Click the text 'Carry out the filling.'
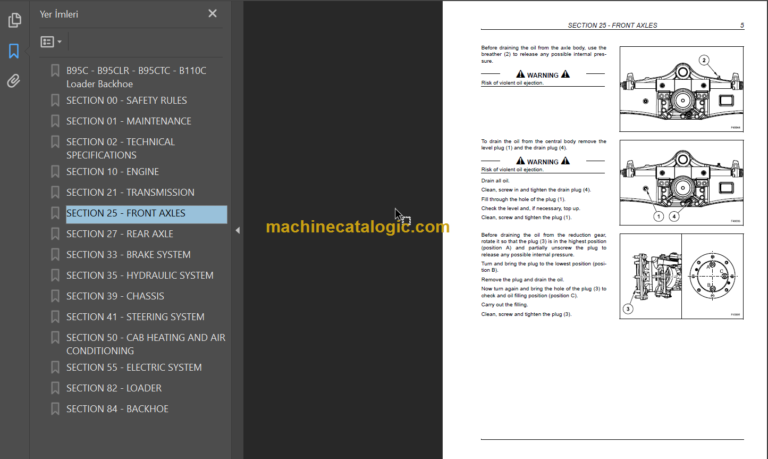Image resolution: width=768 pixels, height=459 pixels. [504, 305]
